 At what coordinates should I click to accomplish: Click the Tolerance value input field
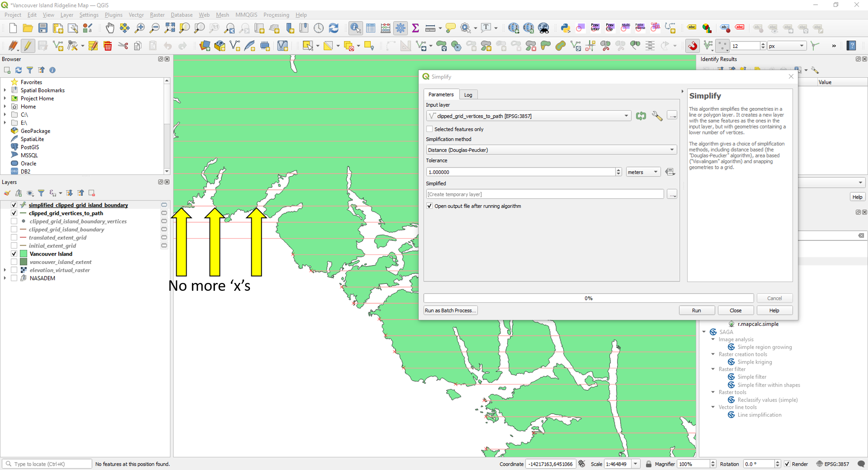520,172
